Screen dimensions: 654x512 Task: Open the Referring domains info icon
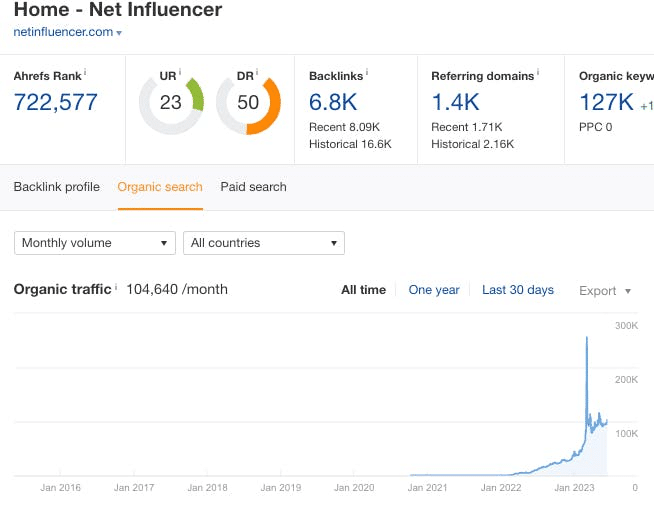(x=538, y=73)
